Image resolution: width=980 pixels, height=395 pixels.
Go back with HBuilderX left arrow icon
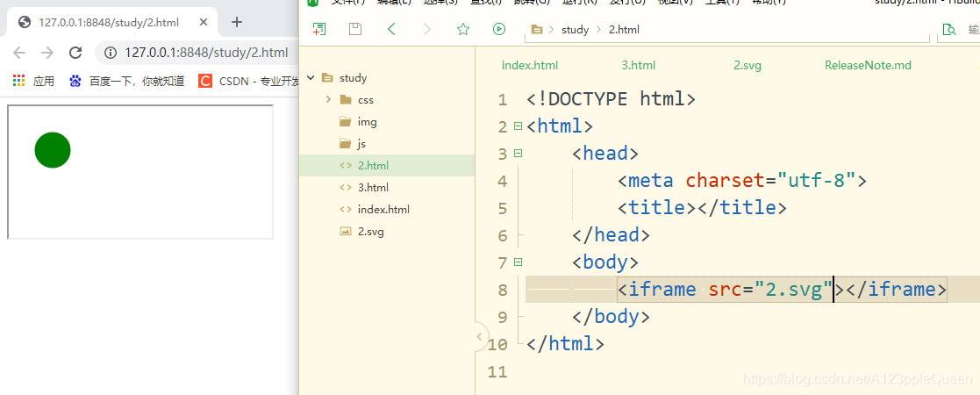point(391,29)
